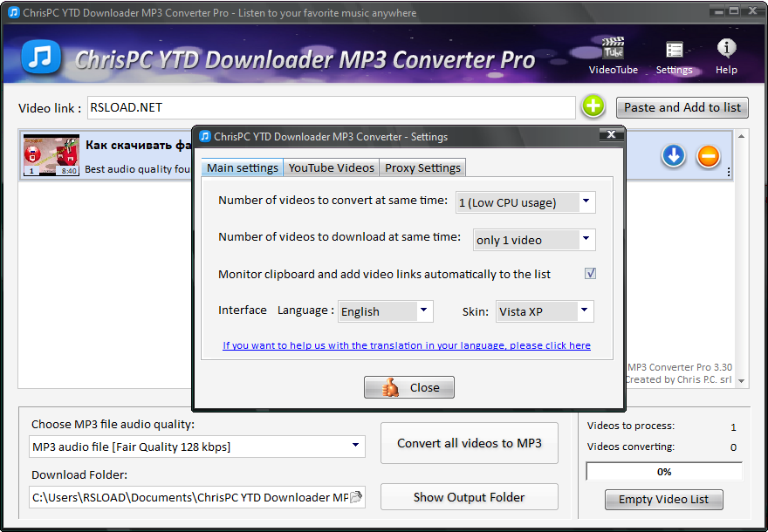The height and width of the screenshot is (532, 768).
Task: Click video list scrollbar up arrow
Action: coord(742,137)
